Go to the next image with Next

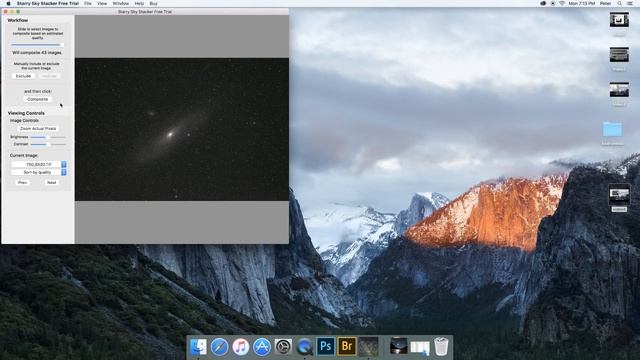51,182
